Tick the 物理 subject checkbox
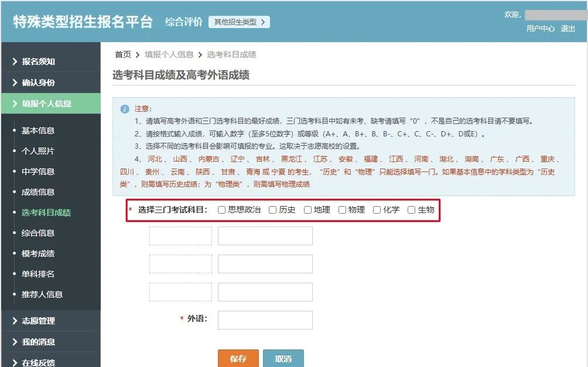 [342, 210]
